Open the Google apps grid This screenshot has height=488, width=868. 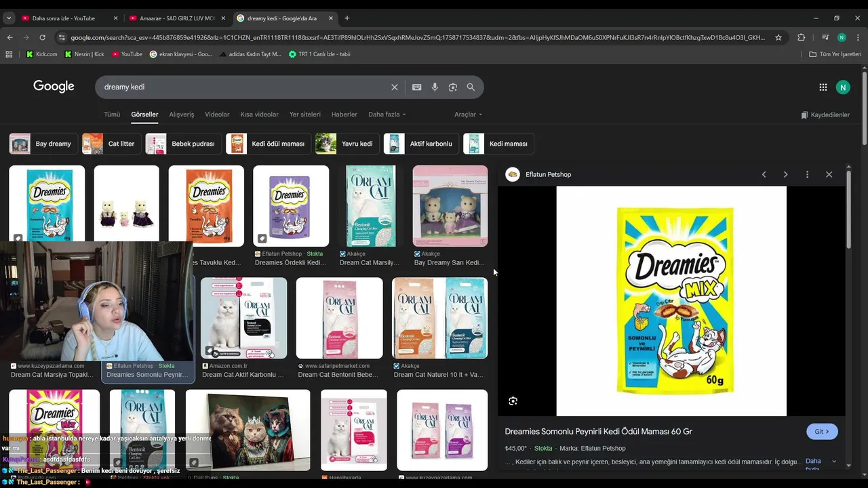(823, 87)
